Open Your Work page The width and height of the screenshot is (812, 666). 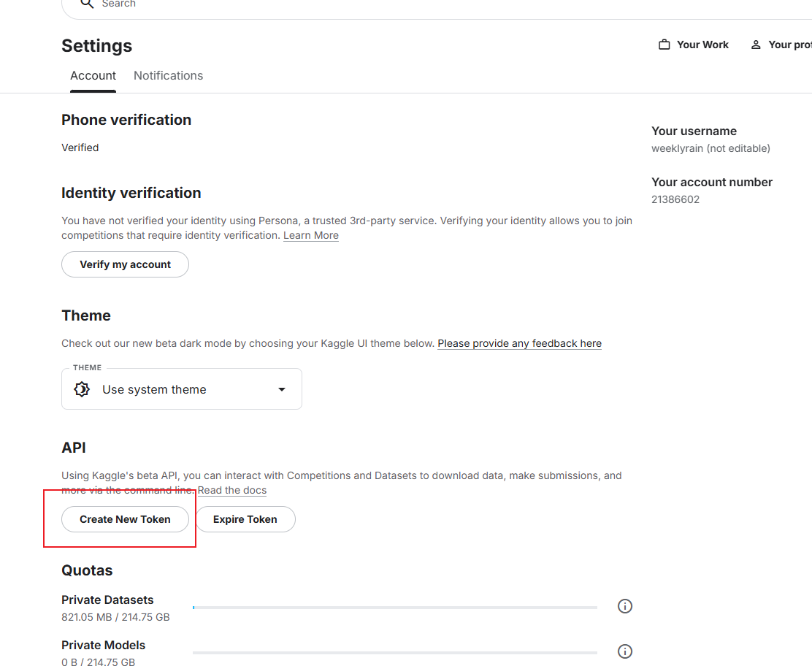coord(694,45)
